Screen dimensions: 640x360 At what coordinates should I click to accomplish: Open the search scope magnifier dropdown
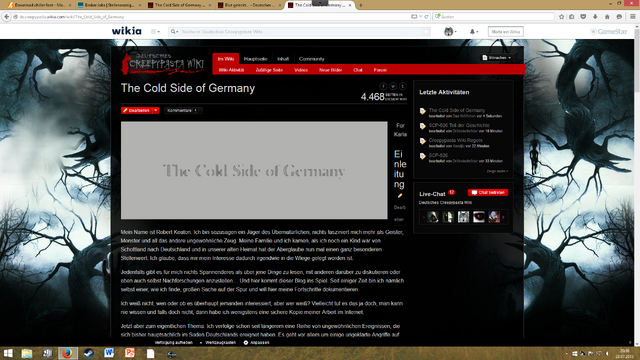click(x=174, y=31)
